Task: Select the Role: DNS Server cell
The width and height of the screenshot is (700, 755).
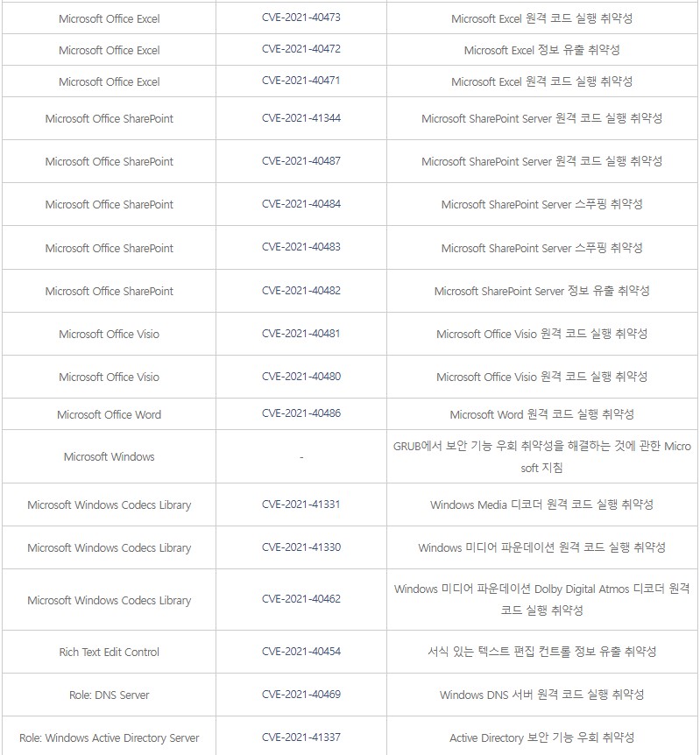Action: click(x=109, y=695)
